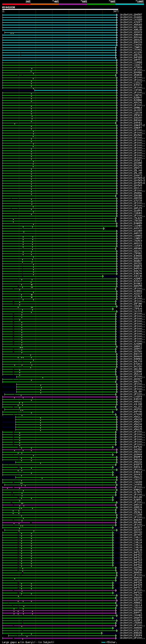
Task: Click UniRef100_B5X5H3 label
Action: click(x=131, y=135)
